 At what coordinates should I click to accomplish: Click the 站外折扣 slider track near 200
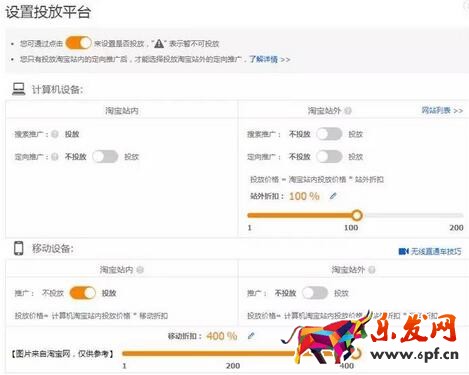coord(413,216)
